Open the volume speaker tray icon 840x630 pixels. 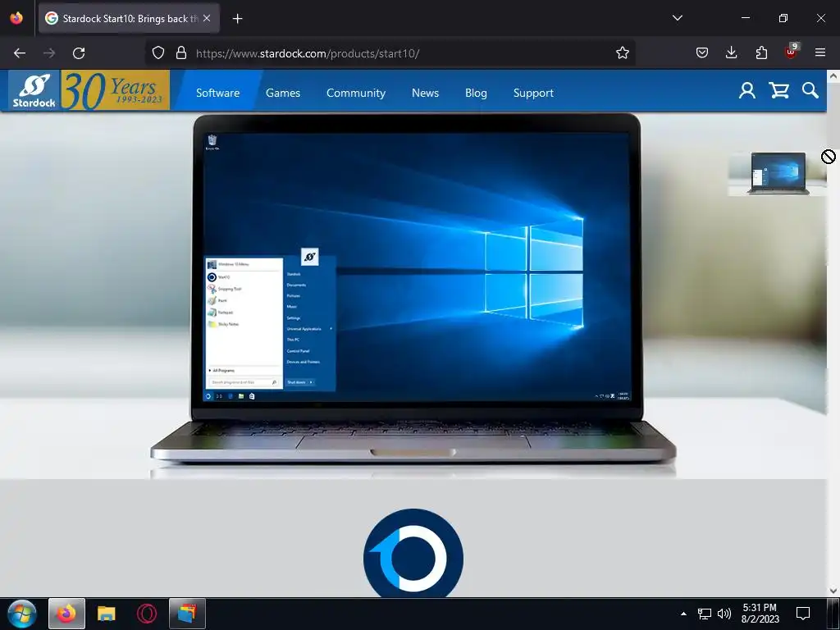(724, 614)
